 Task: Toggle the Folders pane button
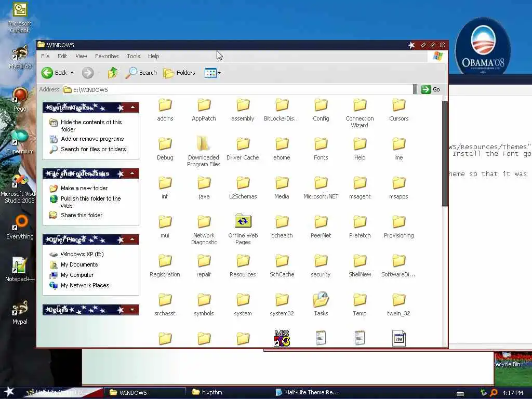coord(179,73)
